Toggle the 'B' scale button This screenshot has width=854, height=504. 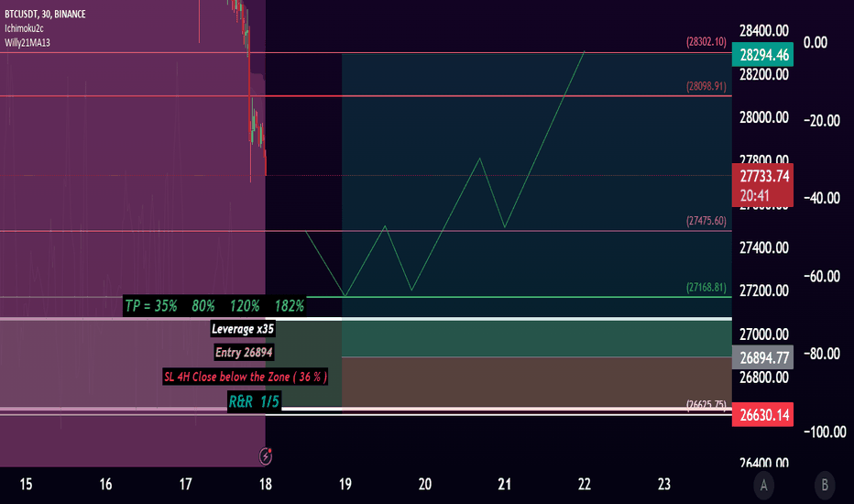click(x=825, y=485)
